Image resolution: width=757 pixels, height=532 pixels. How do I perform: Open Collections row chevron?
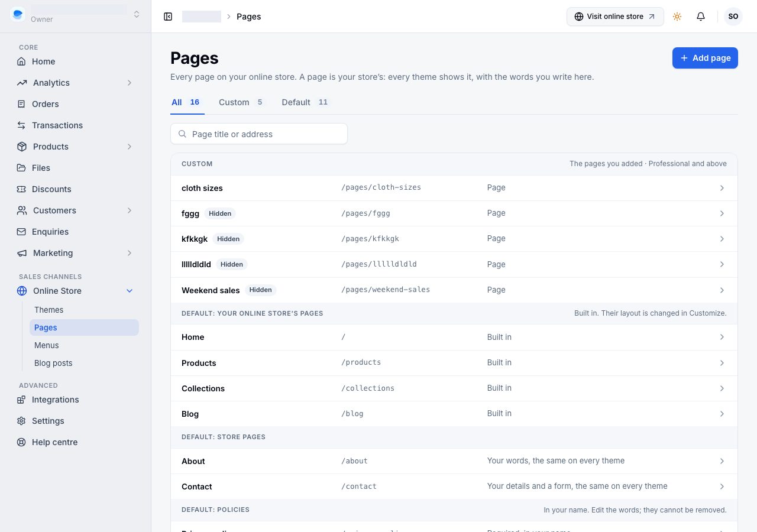(x=722, y=388)
